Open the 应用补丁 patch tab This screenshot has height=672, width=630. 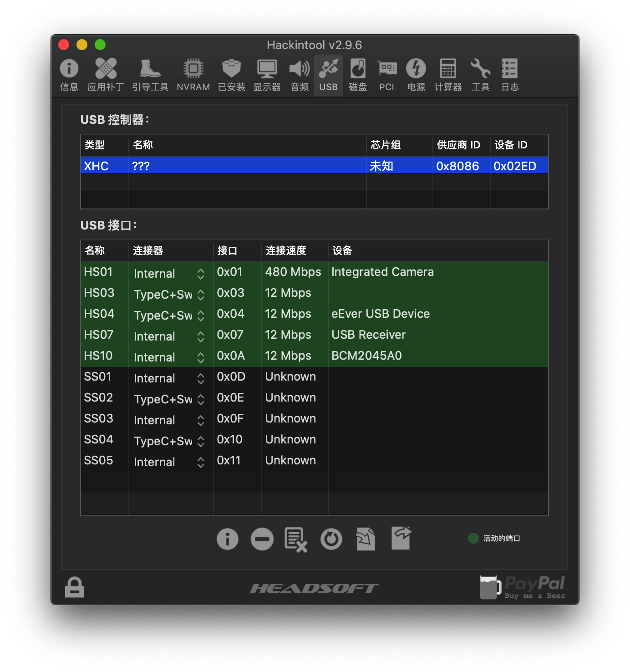pos(106,75)
